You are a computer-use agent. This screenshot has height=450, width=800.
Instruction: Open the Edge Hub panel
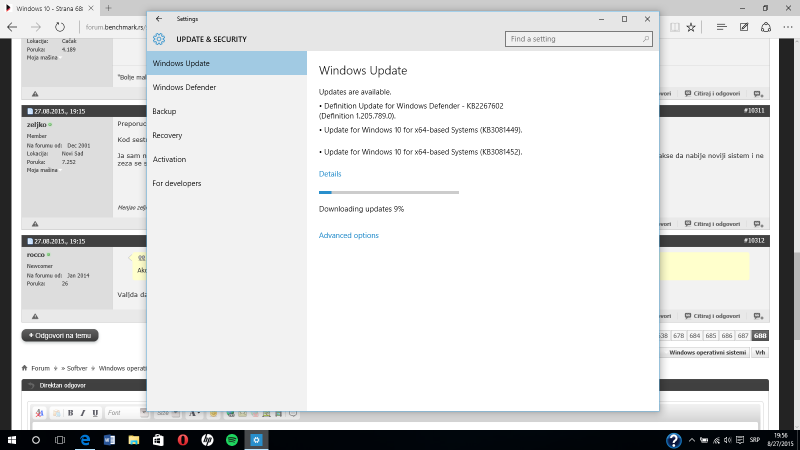[721, 27]
